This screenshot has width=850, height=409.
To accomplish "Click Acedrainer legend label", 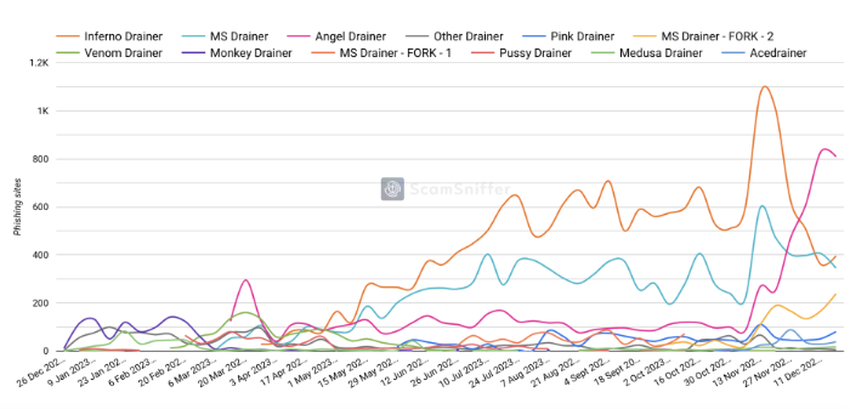I will pos(778,53).
